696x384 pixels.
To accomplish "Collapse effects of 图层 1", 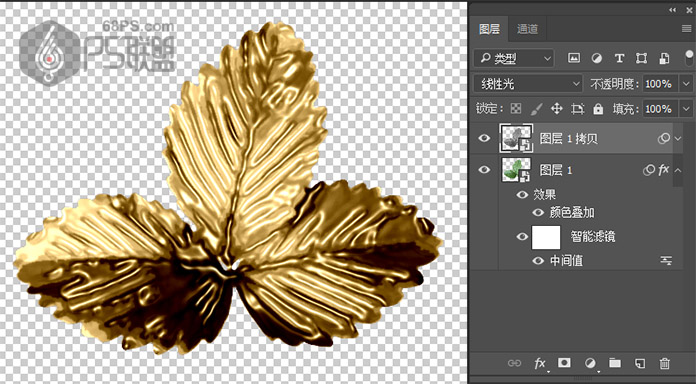I will coord(678,169).
